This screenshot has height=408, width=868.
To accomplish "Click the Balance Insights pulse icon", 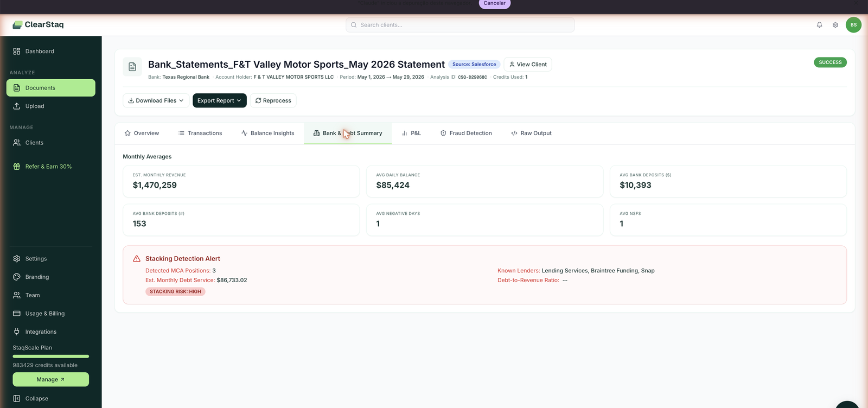I will point(244,133).
